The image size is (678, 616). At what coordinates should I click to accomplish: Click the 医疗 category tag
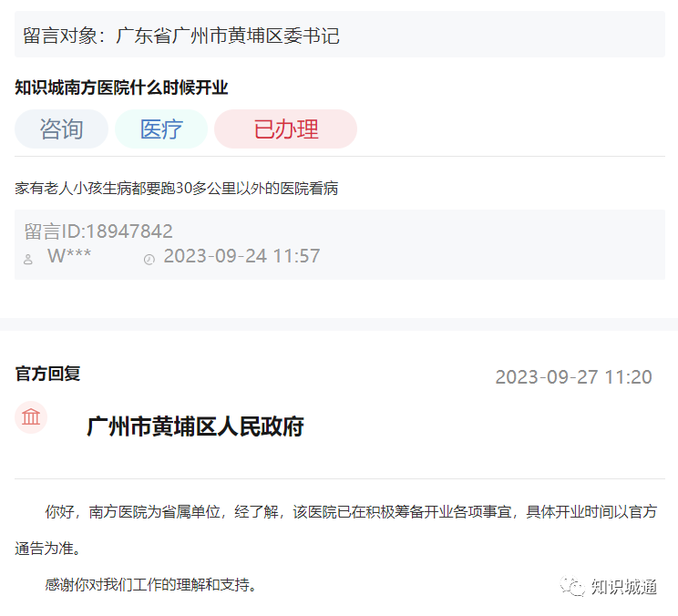(161, 128)
